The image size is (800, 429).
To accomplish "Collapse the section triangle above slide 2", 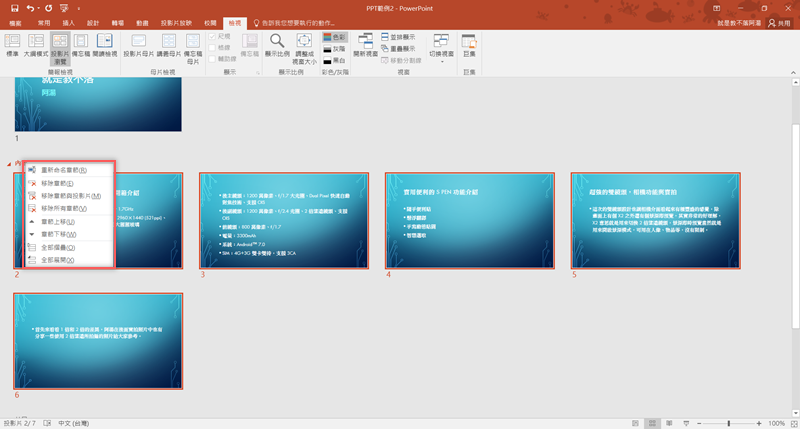I will coord(9,164).
